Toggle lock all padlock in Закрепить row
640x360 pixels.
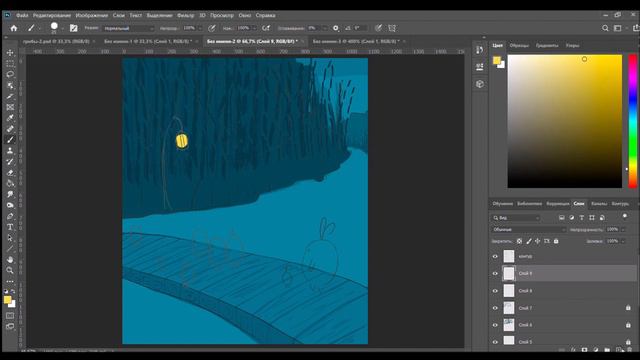(556, 241)
